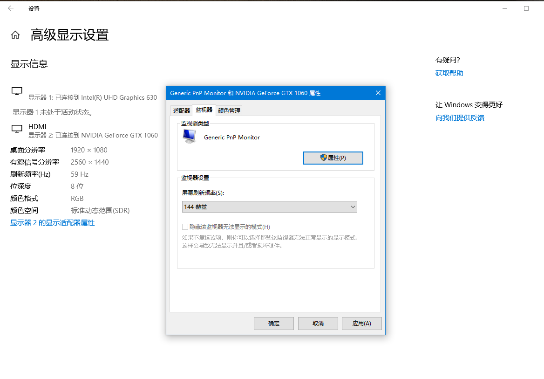This screenshot has height=379, width=544.
Task: Open the Settings home icon
Action: [15, 35]
